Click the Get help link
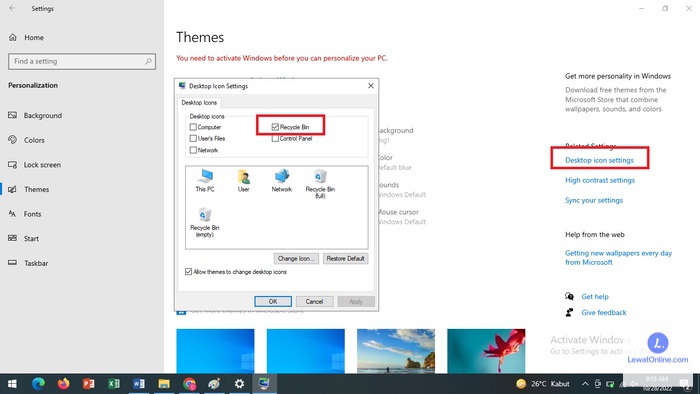Screen dimensions: 700x394 tap(595, 297)
